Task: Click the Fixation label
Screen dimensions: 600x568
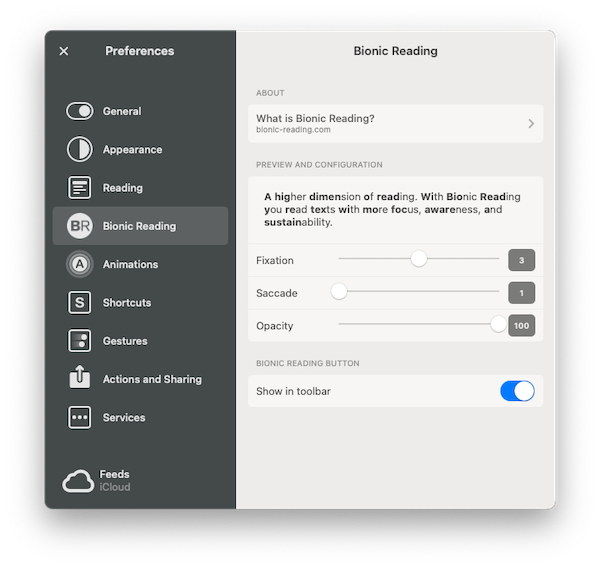Action: (x=275, y=260)
